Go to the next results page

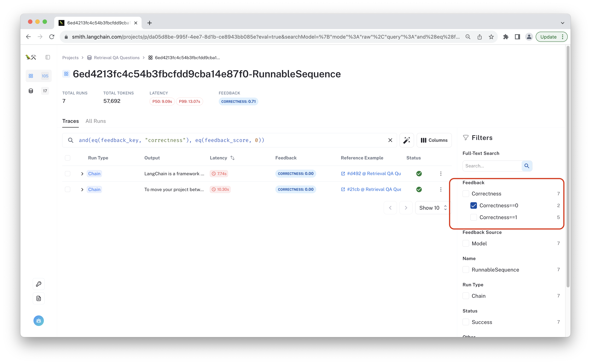click(x=406, y=208)
